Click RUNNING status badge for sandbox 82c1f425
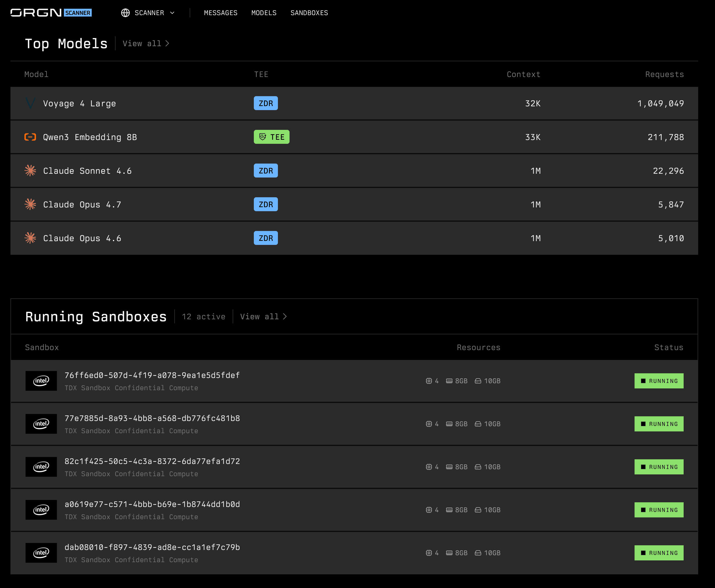Viewport: 715px width, 588px height. [659, 467]
